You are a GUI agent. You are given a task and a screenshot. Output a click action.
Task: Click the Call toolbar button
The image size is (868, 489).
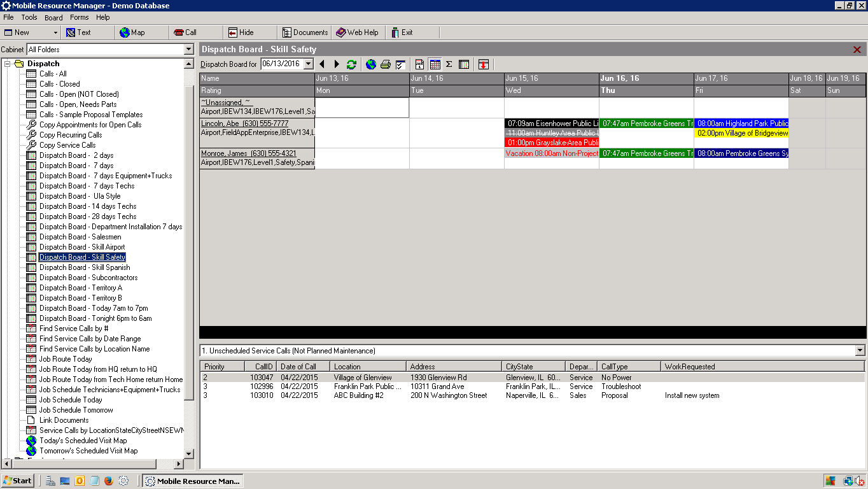(x=185, y=32)
